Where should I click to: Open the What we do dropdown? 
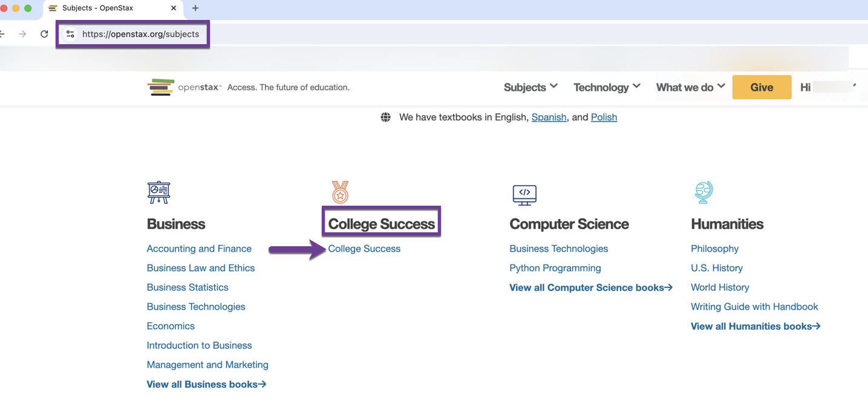(x=690, y=87)
